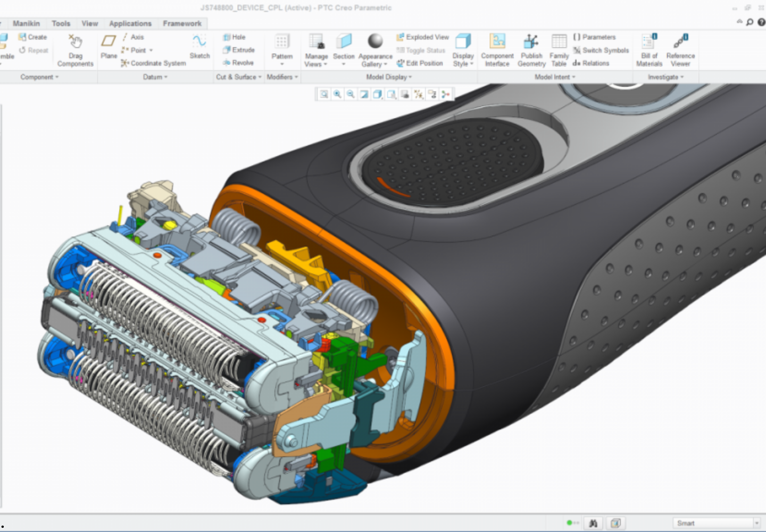766x532 pixels.
Task: Click Edit Position in Model Display
Action: (x=419, y=63)
